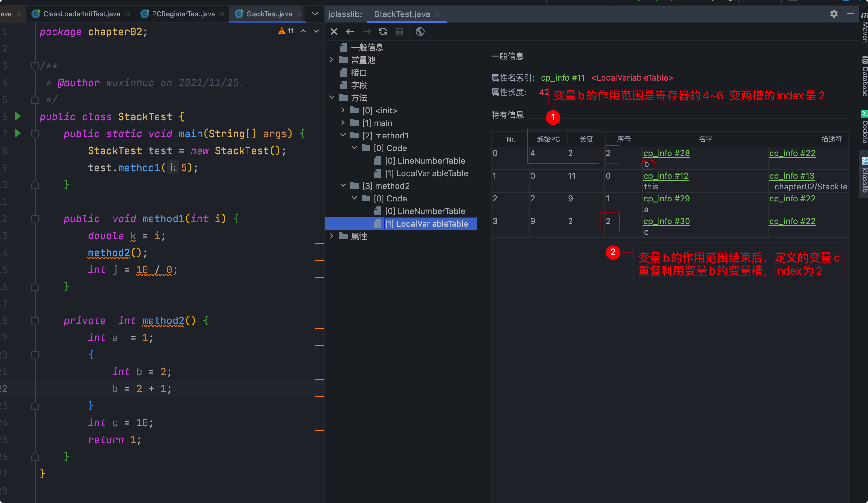Fold the method2 code block in gutter
This screenshot has width=868, height=503.
click(x=35, y=321)
